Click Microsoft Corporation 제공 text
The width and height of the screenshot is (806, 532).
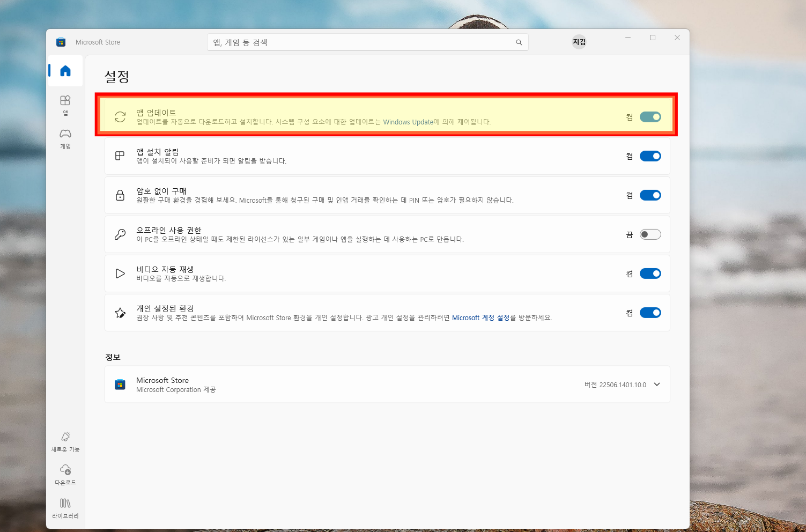(176, 390)
